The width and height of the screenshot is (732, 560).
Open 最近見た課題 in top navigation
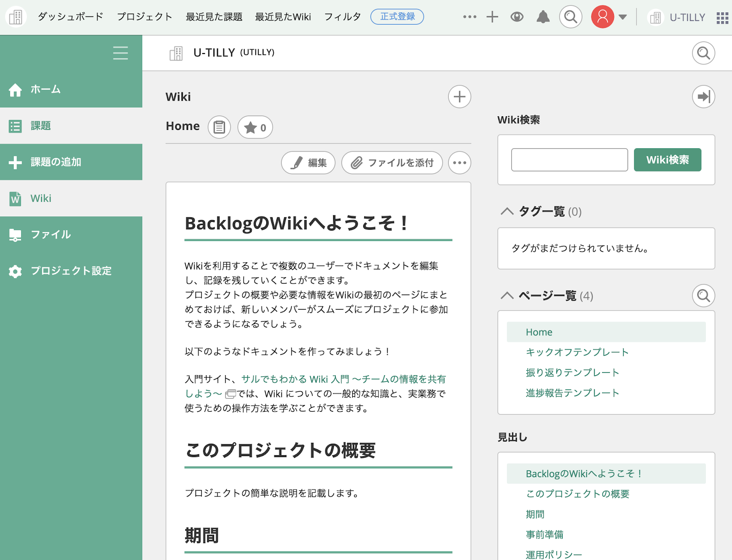pyautogui.click(x=214, y=17)
